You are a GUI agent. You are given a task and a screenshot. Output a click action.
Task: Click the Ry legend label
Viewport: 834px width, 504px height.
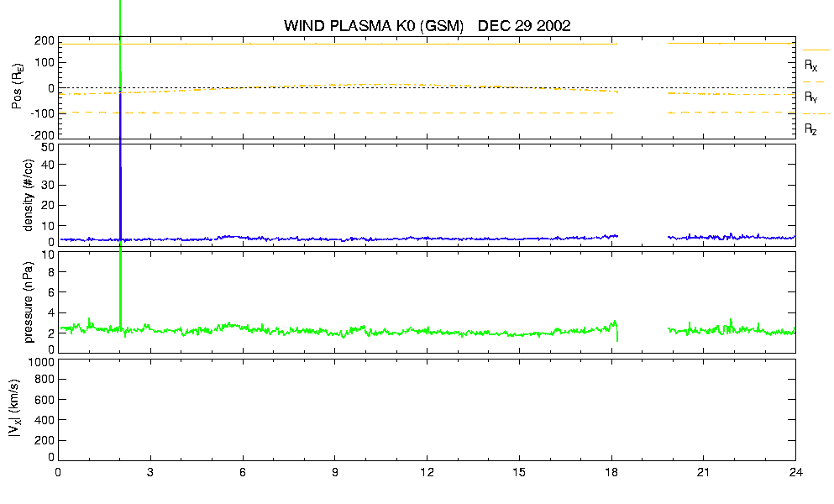[x=810, y=97]
